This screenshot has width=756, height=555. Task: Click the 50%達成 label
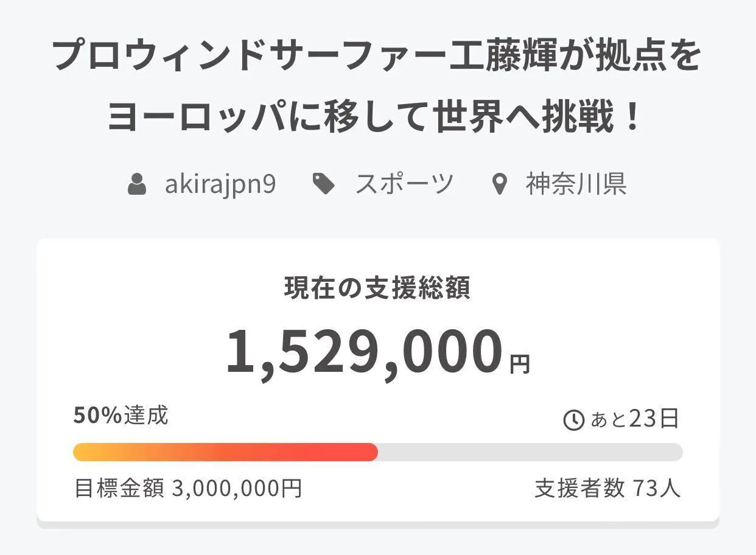point(121,416)
